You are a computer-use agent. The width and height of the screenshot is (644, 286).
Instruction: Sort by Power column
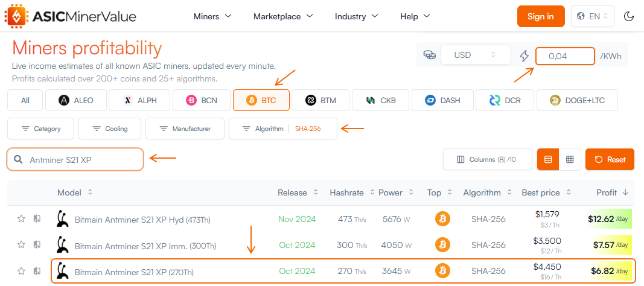point(396,192)
